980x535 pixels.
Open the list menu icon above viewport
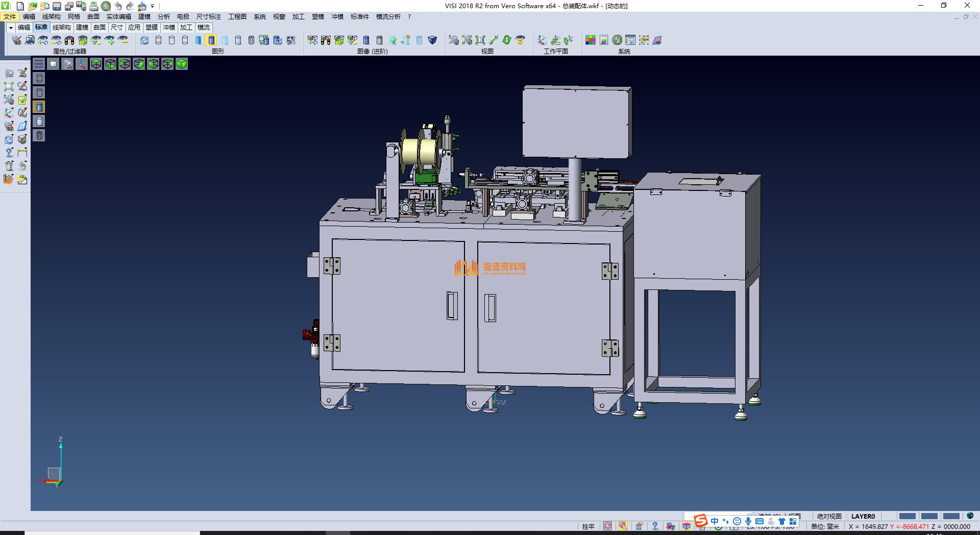coord(39,64)
